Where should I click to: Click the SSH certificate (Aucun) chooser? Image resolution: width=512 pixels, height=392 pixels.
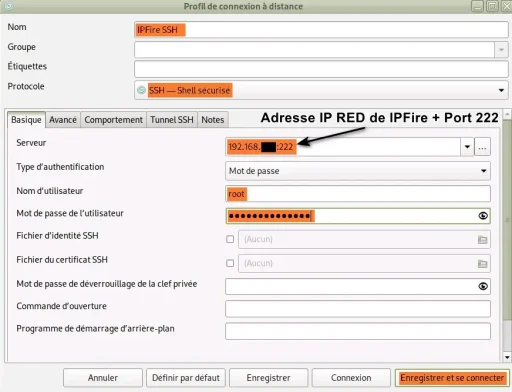(x=364, y=263)
